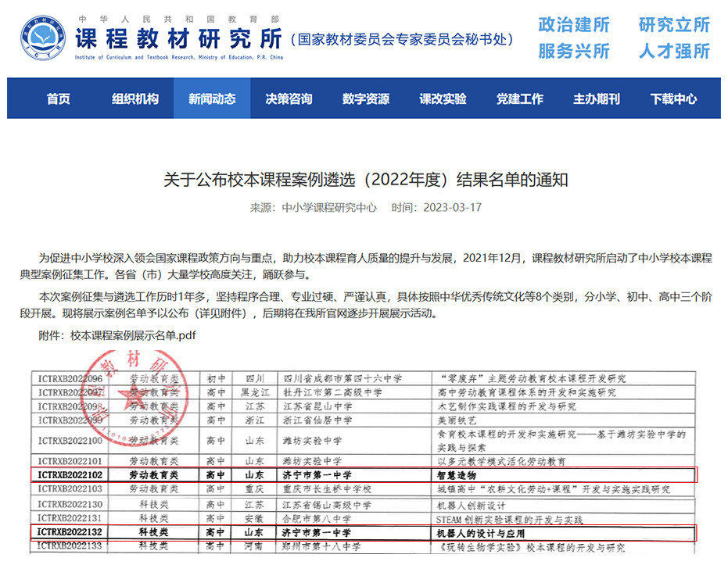
Task: Click the province cell 安徽
Action: coord(254,518)
